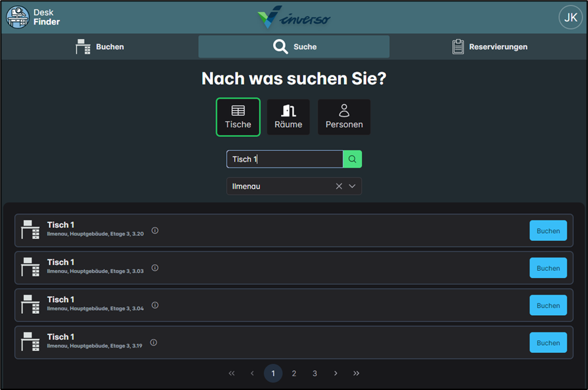588x390 pixels.
Task: Show info for Tisch 1 in room 3.03
Action: pyautogui.click(x=155, y=268)
